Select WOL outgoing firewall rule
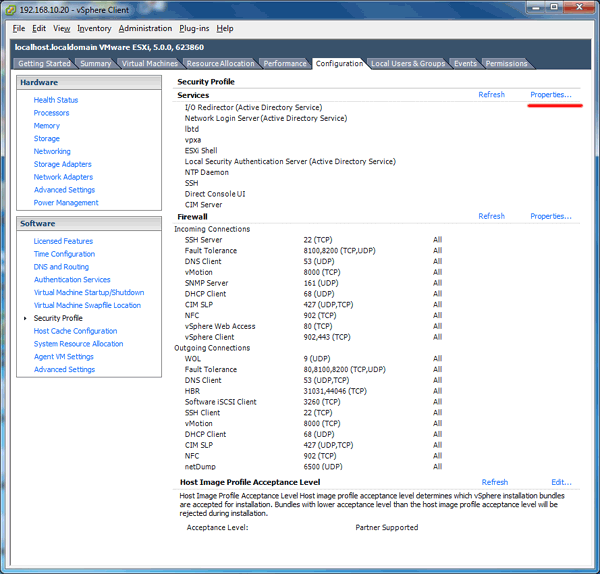600x574 pixels. (x=193, y=359)
